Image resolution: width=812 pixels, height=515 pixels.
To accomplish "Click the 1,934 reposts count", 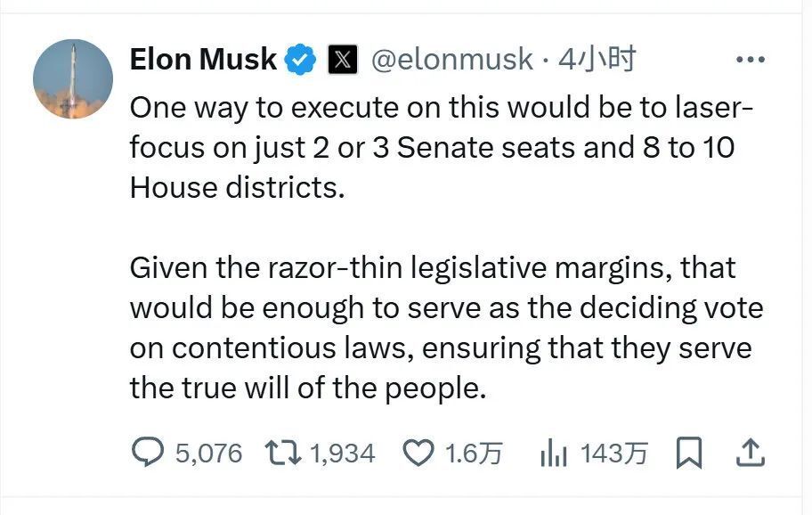I will (342, 454).
